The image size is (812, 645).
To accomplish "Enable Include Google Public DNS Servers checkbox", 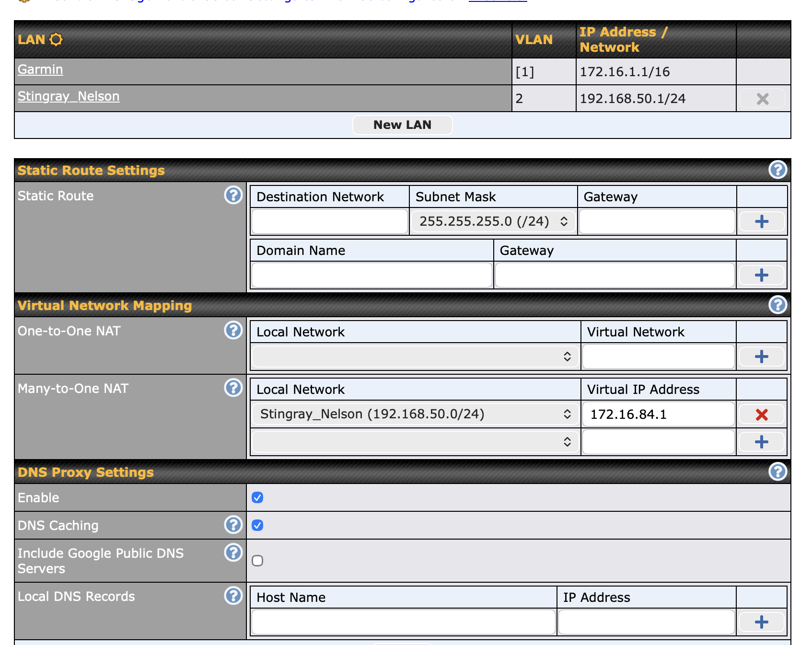I will point(257,561).
